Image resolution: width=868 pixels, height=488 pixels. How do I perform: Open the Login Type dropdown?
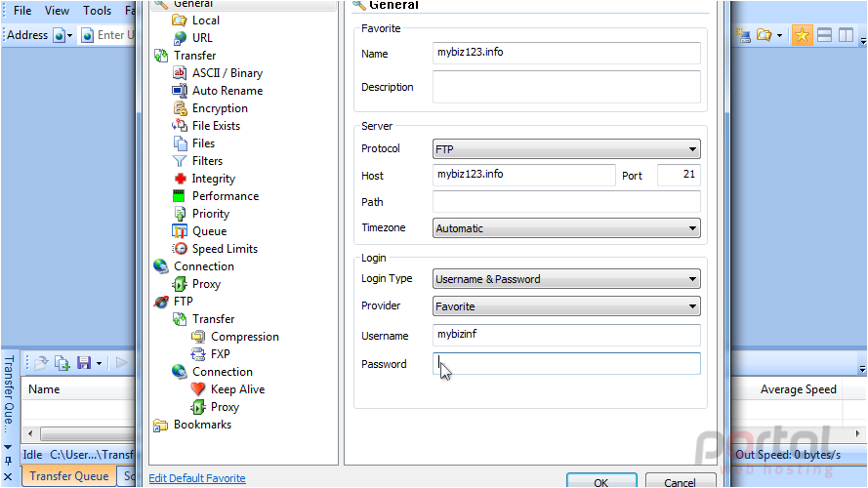[x=566, y=279]
